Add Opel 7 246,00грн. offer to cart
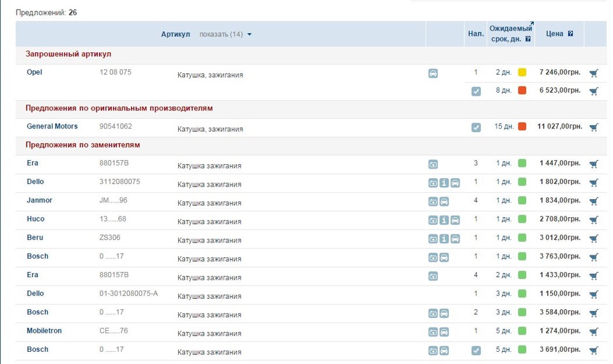The image size is (613, 364). 594,73
